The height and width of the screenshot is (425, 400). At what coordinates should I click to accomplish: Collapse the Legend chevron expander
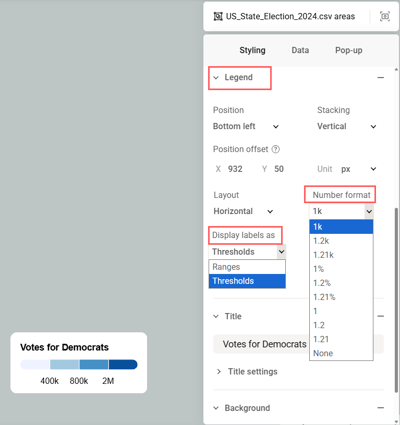(x=216, y=78)
